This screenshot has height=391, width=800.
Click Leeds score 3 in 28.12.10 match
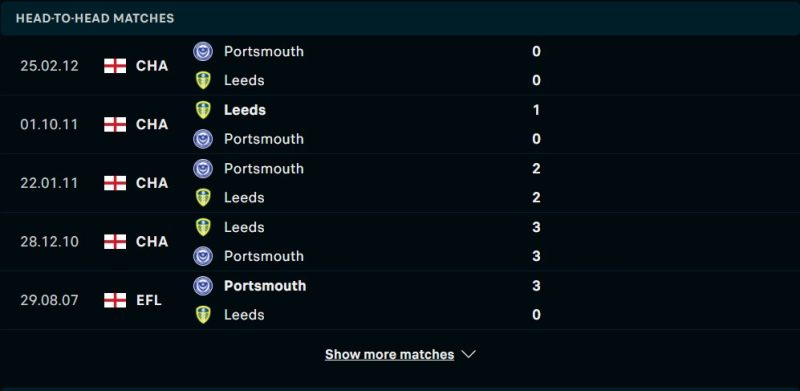pyautogui.click(x=536, y=227)
